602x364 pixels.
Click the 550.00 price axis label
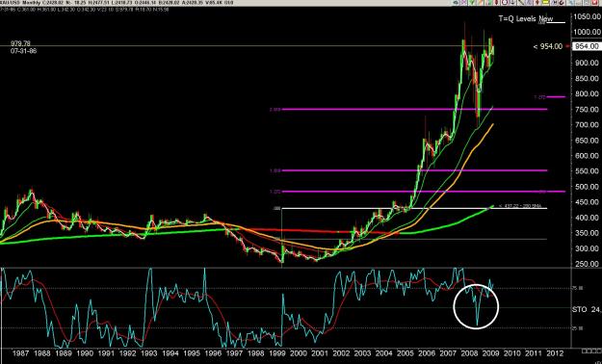tap(588, 171)
